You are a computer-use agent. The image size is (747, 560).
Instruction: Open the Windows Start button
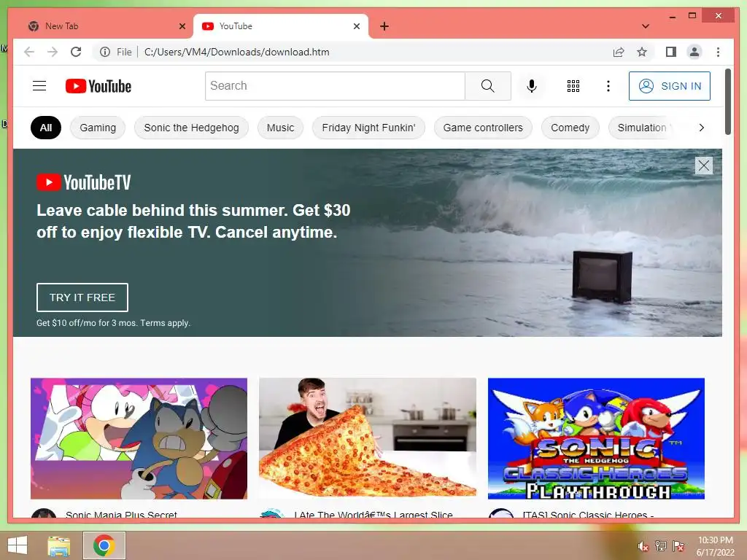pos(18,545)
